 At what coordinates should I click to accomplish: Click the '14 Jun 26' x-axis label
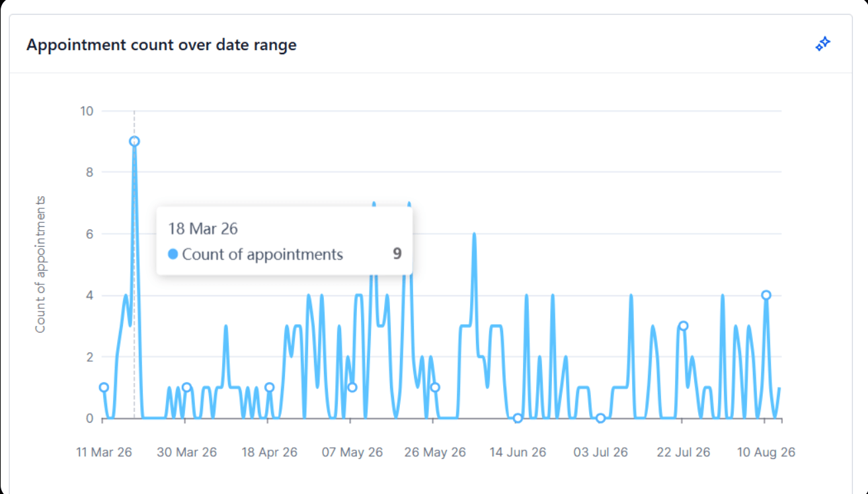[518, 452]
